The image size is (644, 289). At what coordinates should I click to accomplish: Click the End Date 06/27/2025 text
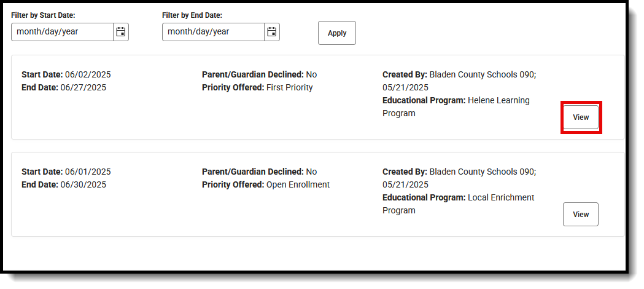(x=64, y=87)
